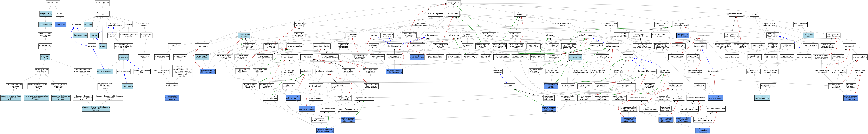
Task: Click the immune system process node
Action: [244, 35]
